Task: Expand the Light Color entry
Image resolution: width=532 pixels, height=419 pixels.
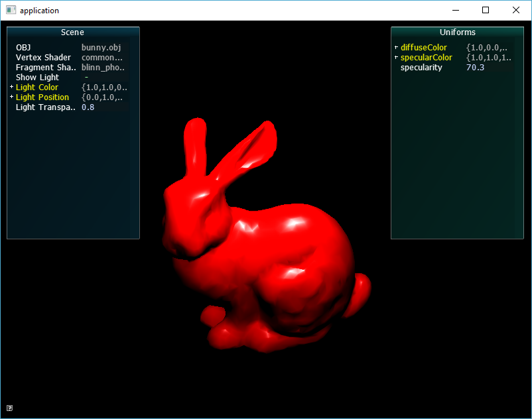Action: (x=11, y=87)
